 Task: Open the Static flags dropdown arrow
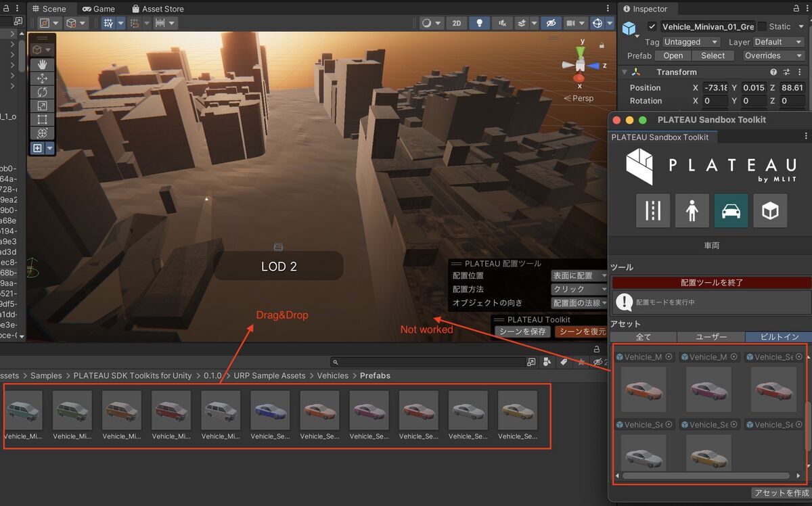(800, 26)
